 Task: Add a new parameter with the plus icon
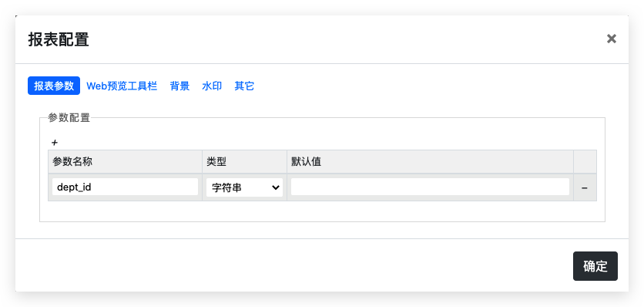(x=55, y=143)
